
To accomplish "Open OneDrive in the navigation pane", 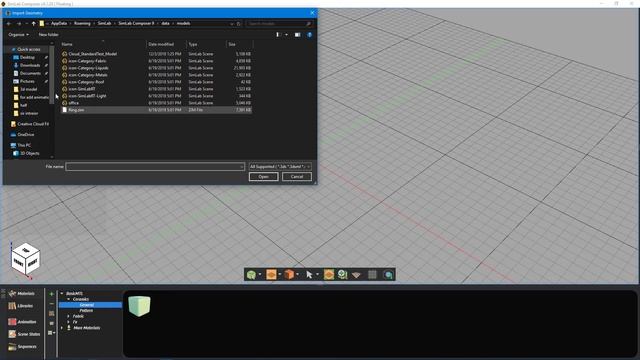I will (x=26, y=134).
